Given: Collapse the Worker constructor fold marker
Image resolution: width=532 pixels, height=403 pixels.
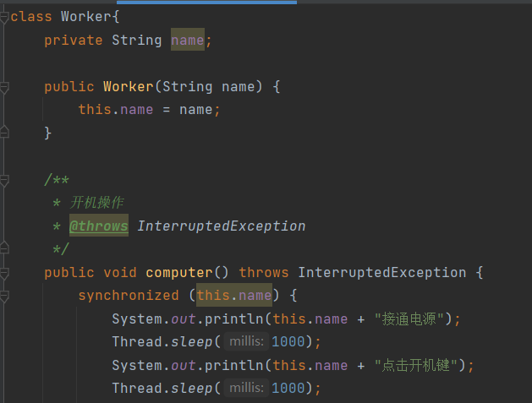Looking at the screenshot, I should tap(4, 86).
